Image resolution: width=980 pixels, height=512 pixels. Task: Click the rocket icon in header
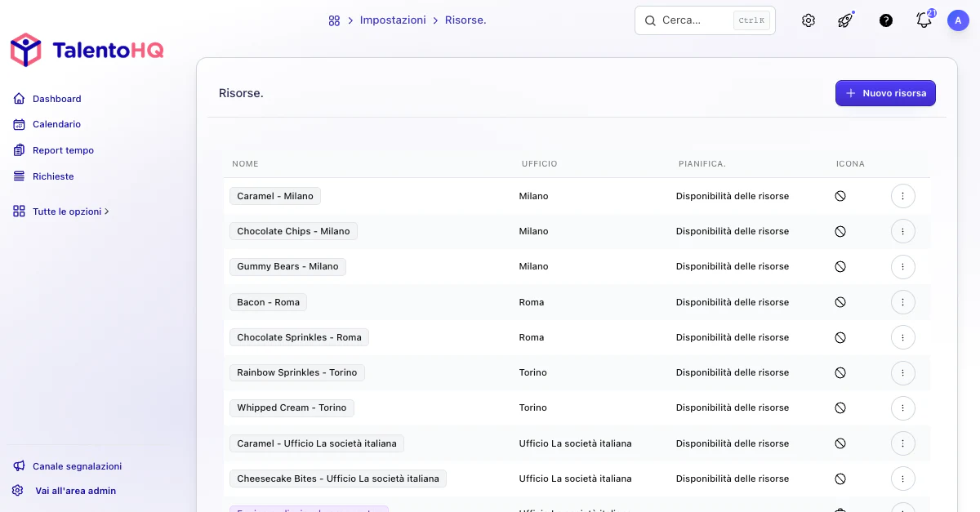click(845, 20)
